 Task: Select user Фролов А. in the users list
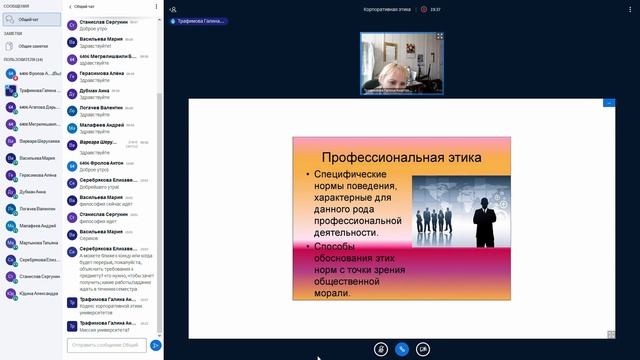[x=33, y=73]
